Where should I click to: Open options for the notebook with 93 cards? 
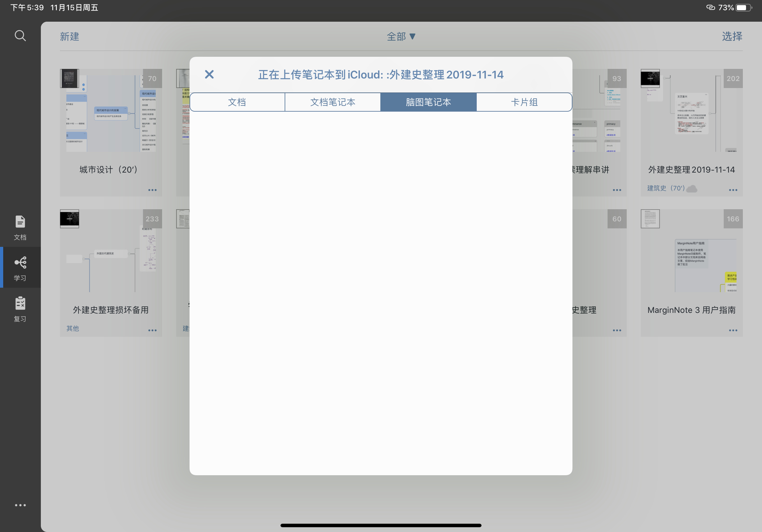point(617,190)
